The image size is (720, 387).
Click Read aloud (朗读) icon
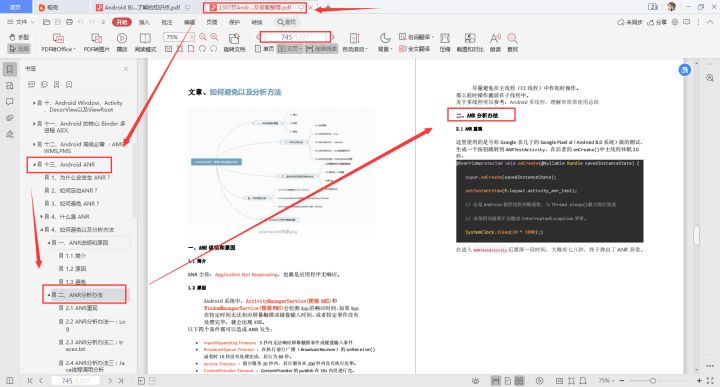pyautogui.click(x=495, y=43)
